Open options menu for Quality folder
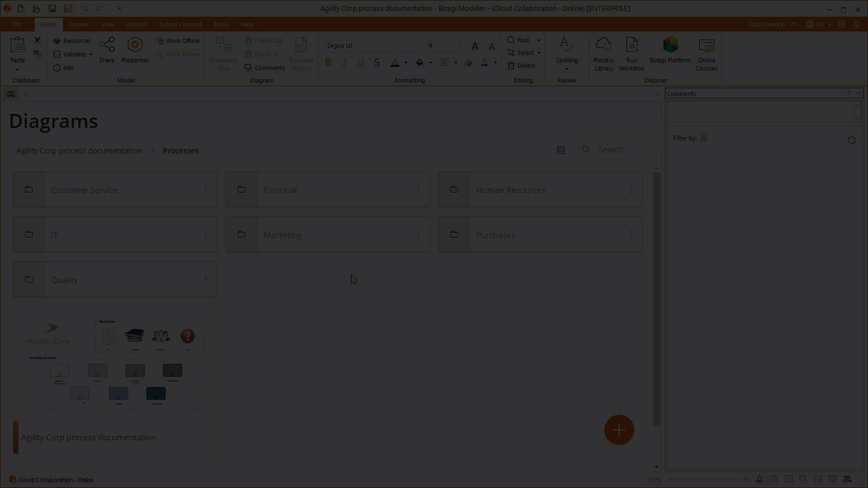The width and height of the screenshot is (868, 488). [205, 279]
